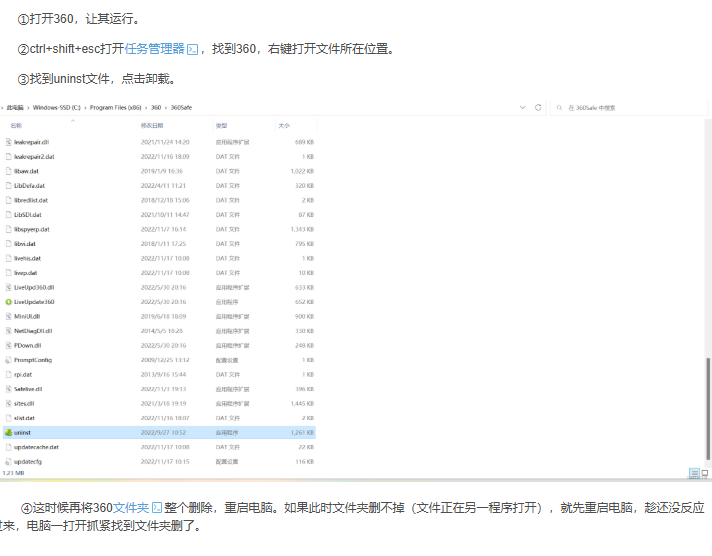Sort by the 名称 column header
Screen dimensions: 712x556
coord(16,125)
